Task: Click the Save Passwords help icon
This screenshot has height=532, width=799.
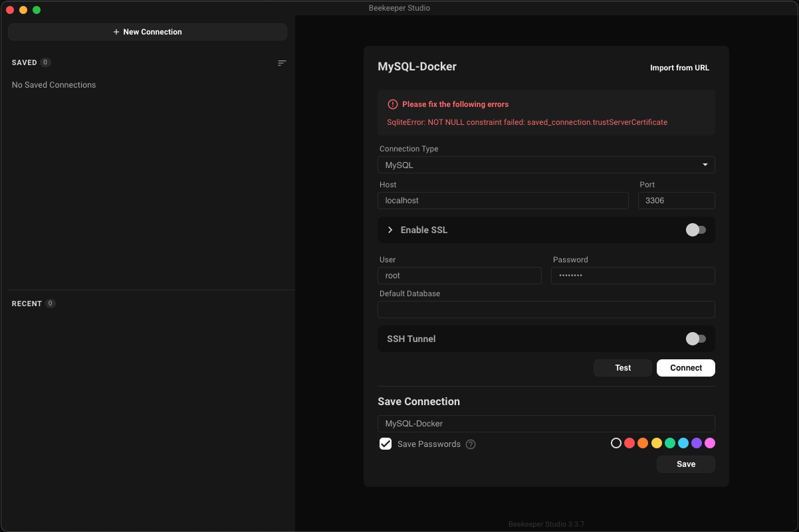Action: [x=471, y=444]
